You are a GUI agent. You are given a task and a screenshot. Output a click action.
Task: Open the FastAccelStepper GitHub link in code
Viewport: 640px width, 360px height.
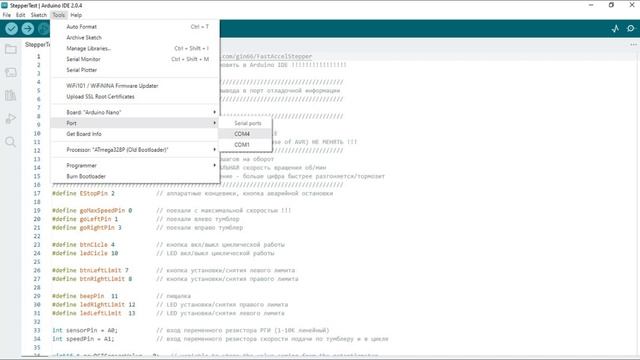[267, 56]
